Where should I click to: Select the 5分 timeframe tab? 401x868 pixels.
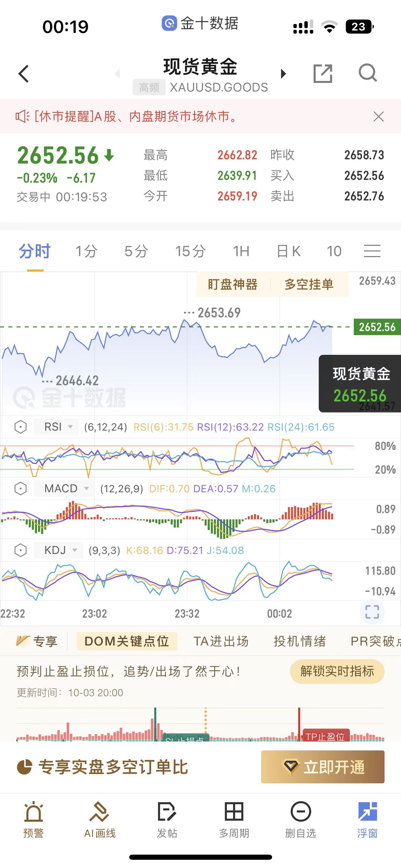(136, 251)
